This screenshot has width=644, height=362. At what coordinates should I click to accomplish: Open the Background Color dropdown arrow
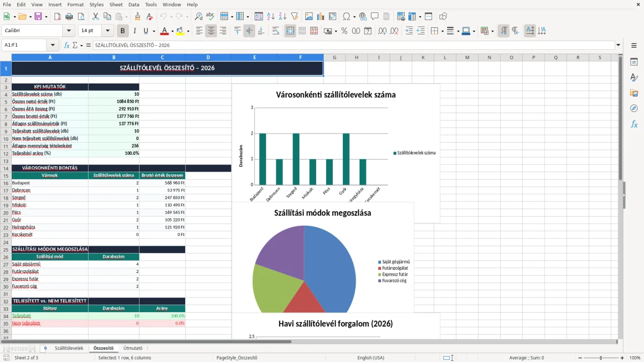pos(188,31)
